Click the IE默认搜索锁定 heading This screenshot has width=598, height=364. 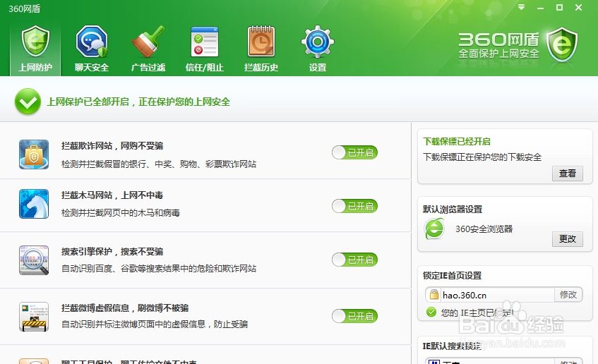click(x=452, y=346)
